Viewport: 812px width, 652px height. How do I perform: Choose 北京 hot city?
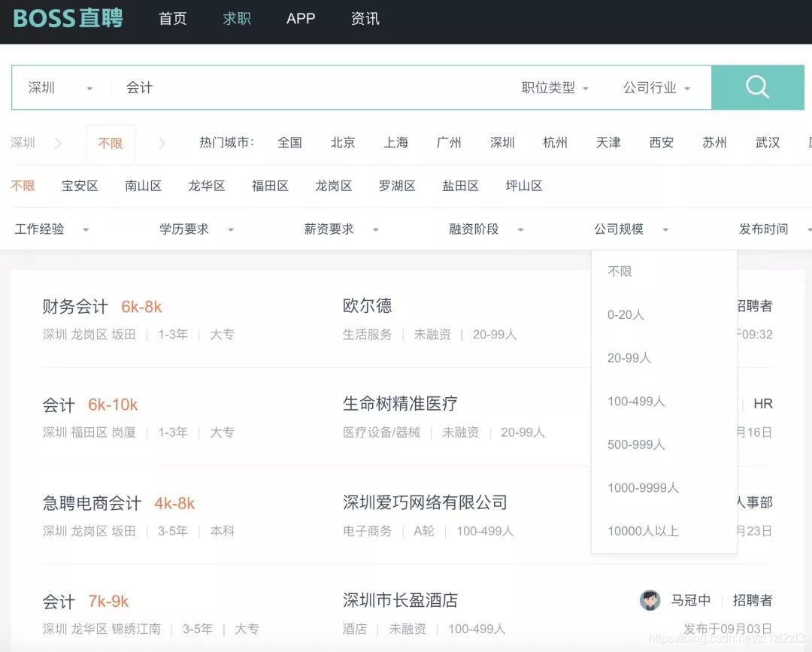(343, 142)
